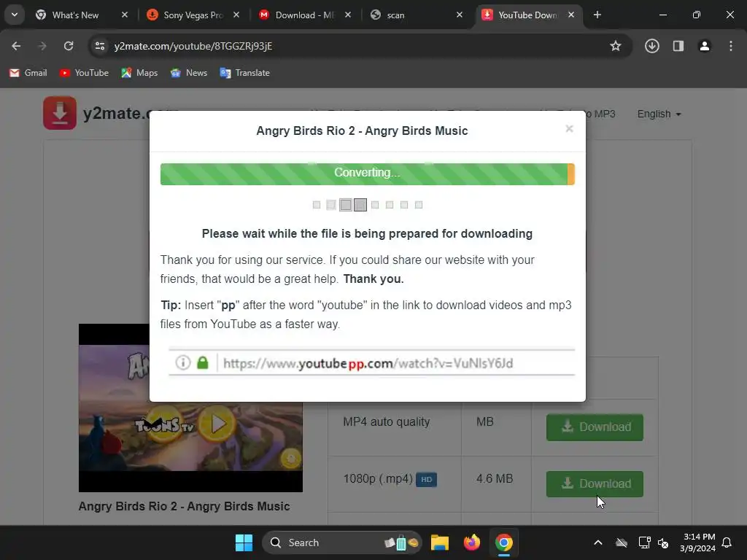Screen dimensions: 747x560
Task: Expand the English language dropdown
Action: (659, 114)
